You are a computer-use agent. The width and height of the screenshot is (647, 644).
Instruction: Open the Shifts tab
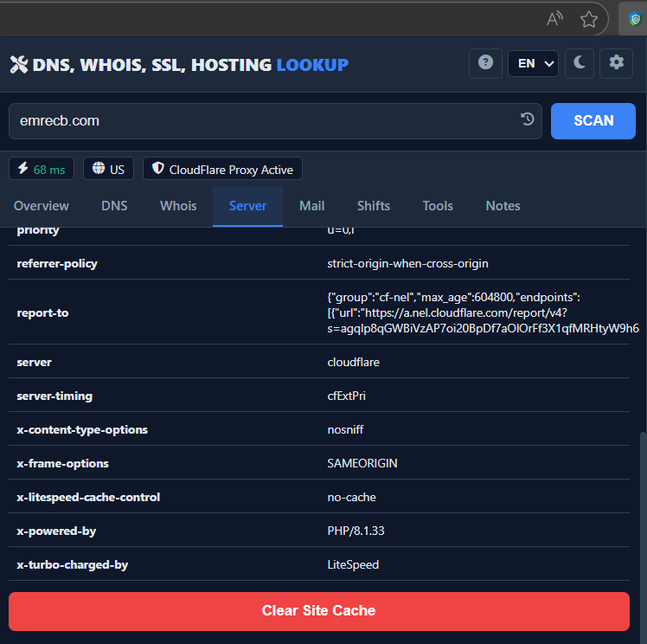click(374, 206)
